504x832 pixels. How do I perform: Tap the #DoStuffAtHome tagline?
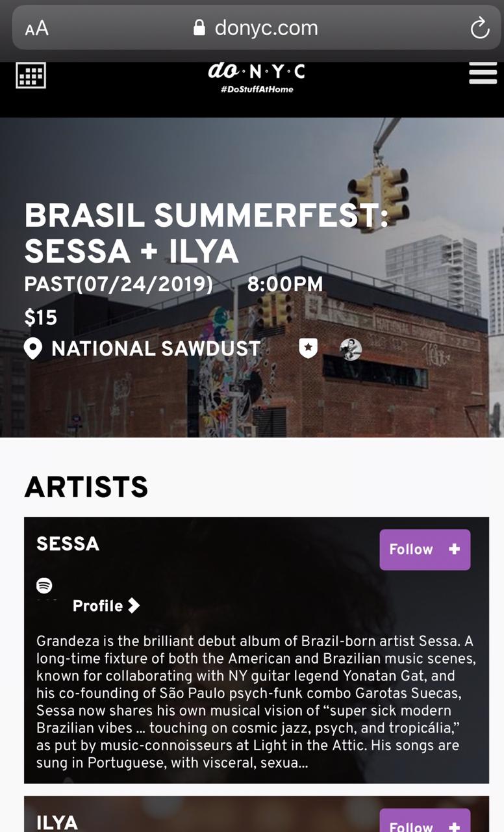point(257,89)
